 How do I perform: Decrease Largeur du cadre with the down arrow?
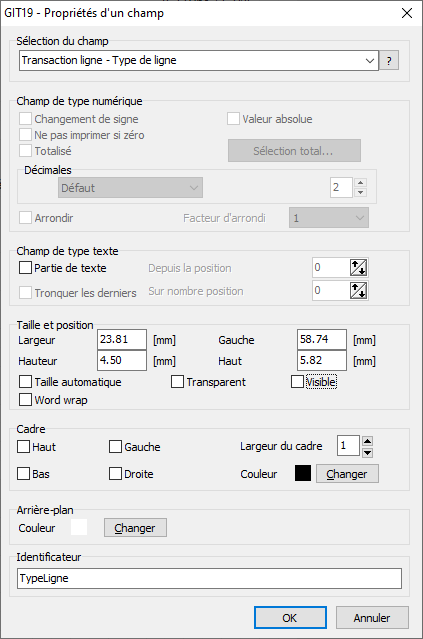pos(367,452)
